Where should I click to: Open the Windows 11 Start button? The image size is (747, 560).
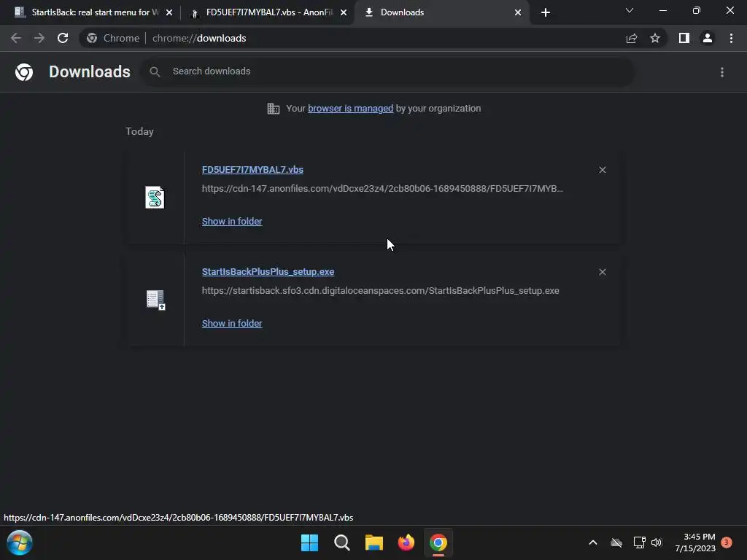pos(309,542)
